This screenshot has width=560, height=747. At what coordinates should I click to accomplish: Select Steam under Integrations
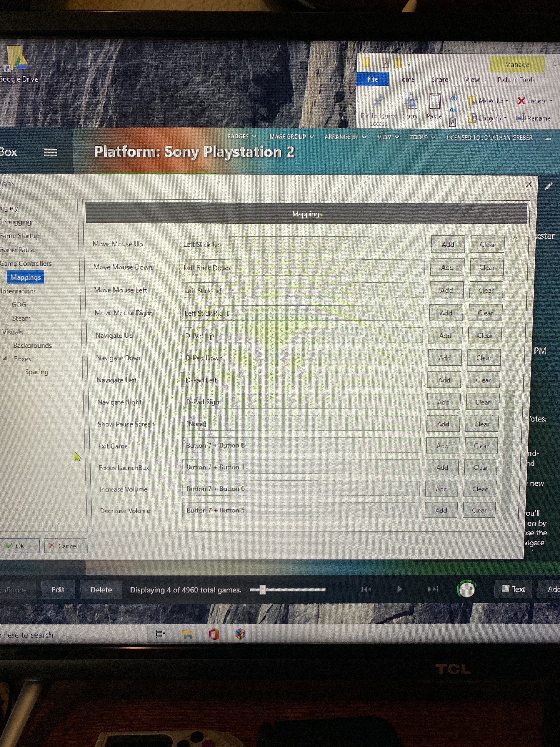(21, 318)
